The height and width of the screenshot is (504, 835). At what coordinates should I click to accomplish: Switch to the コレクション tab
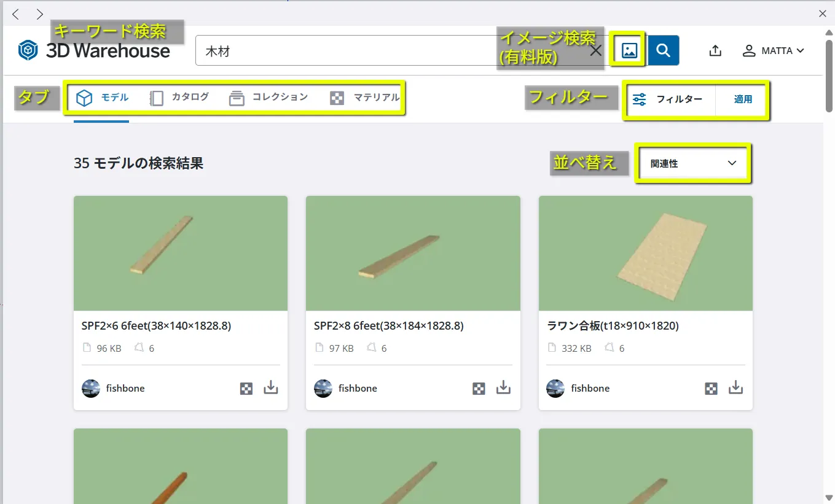(269, 98)
